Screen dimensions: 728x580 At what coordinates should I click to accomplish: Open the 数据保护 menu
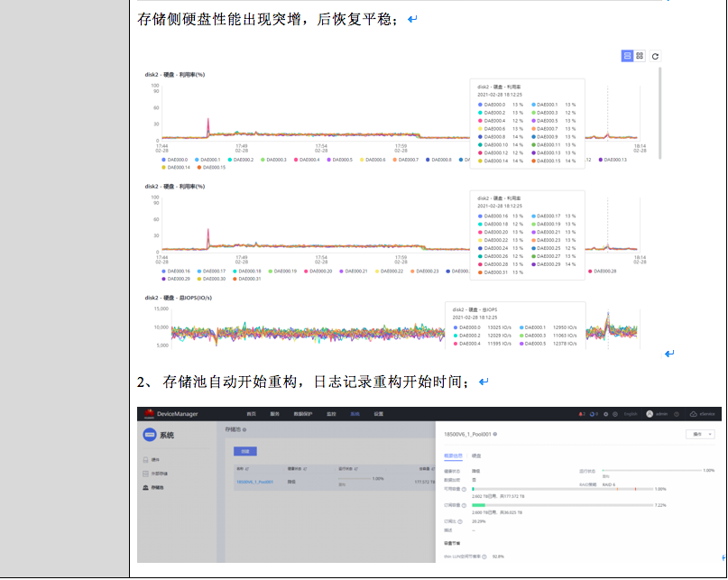pyautogui.click(x=303, y=414)
